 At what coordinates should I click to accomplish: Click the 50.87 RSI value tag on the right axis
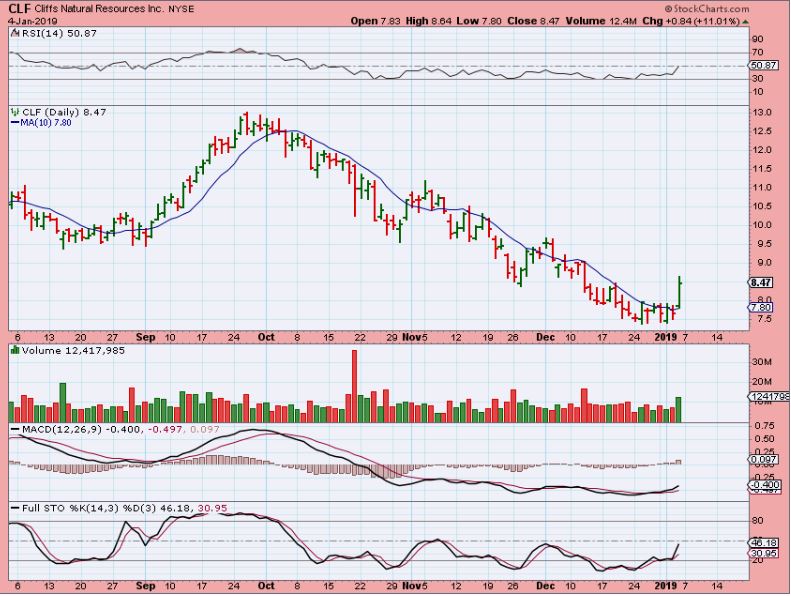pyautogui.click(x=763, y=66)
